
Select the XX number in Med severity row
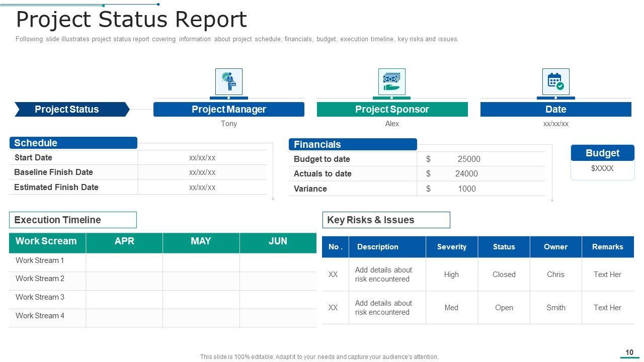click(x=333, y=308)
